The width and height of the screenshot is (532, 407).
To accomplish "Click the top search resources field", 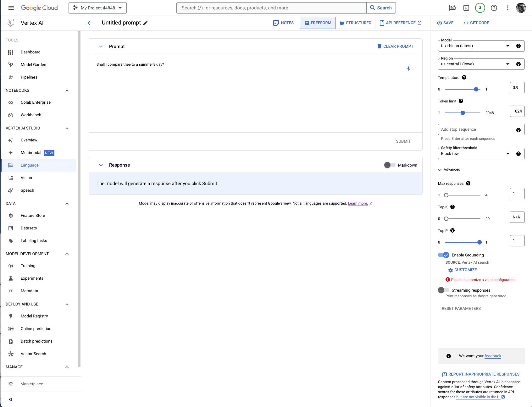I will pos(271,8).
